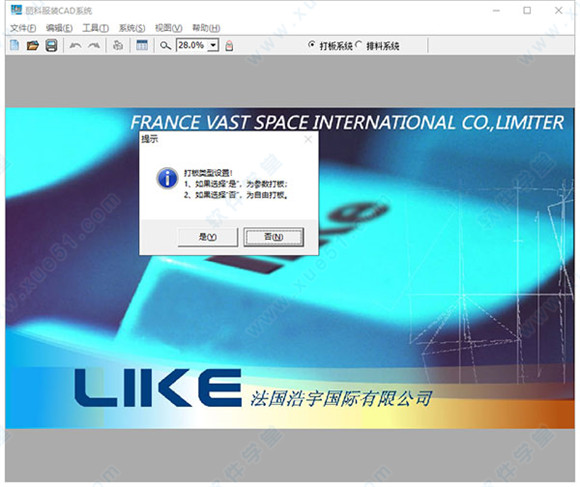The width and height of the screenshot is (580, 487).
Task: Click the lock icon in toolbar
Action: pyautogui.click(x=229, y=46)
